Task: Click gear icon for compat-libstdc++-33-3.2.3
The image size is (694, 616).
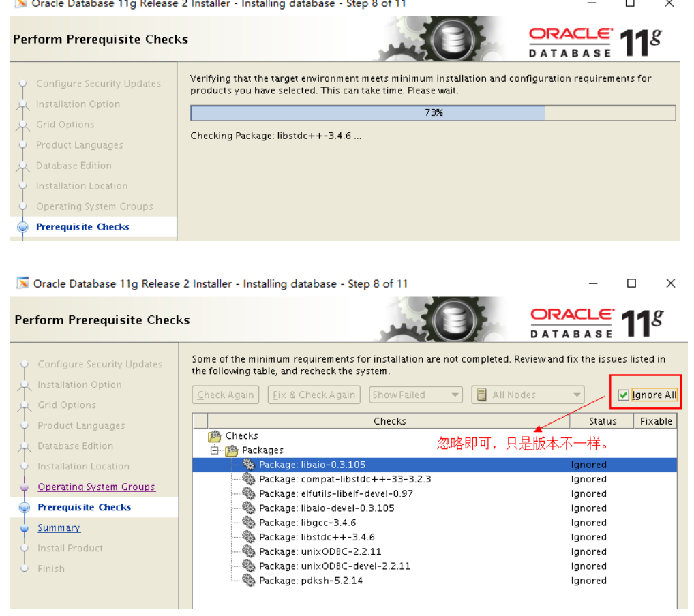Action: coord(249,479)
